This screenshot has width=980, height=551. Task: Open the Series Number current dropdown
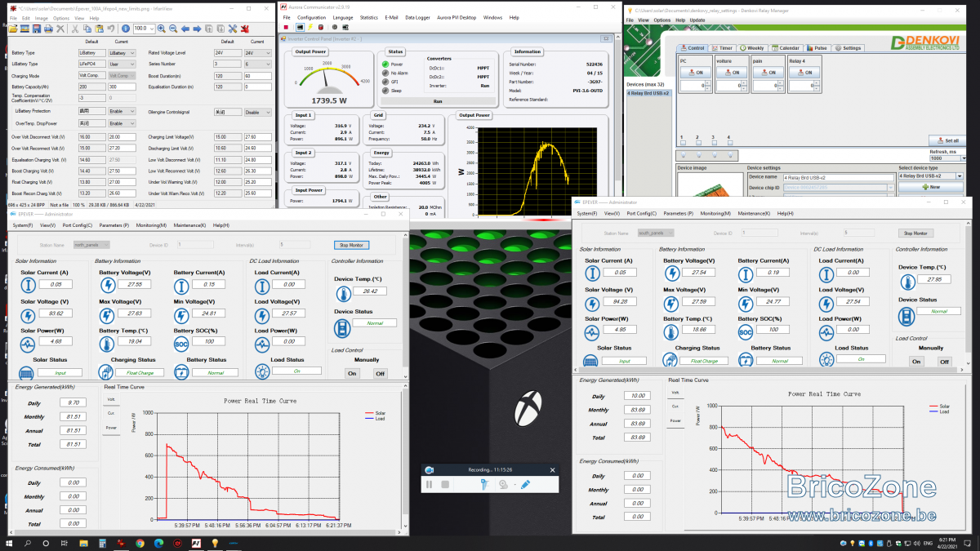pyautogui.click(x=257, y=63)
